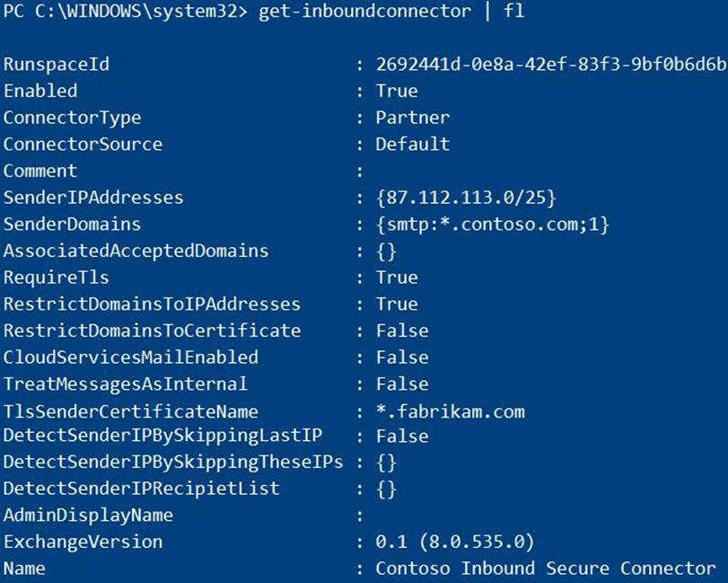Click the Comment property label

[x=40, y=171]
